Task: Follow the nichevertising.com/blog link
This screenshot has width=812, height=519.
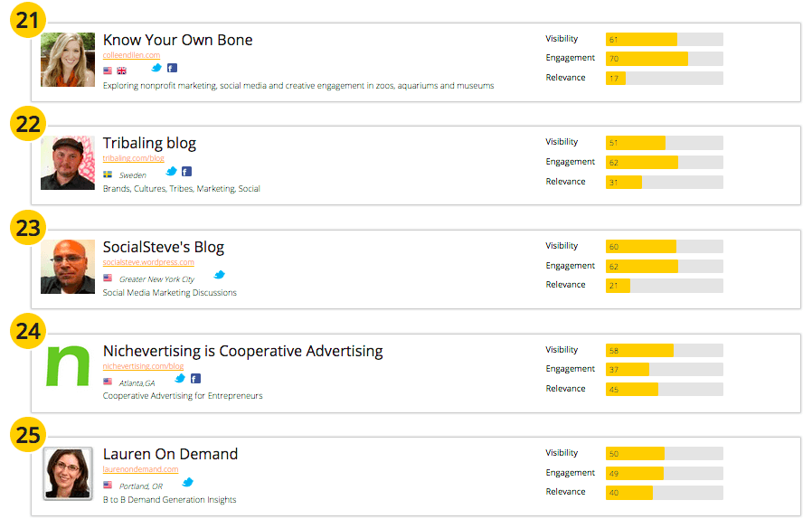Action: [x=143, y=366]
